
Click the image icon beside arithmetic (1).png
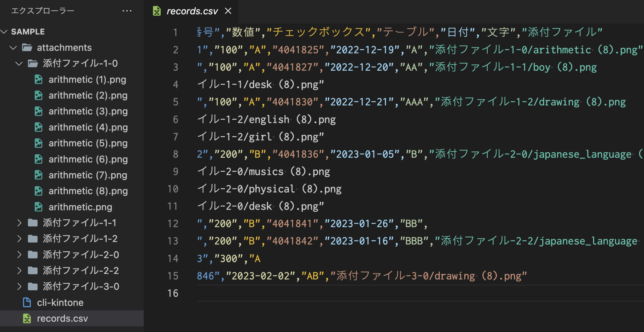(38, 79)
